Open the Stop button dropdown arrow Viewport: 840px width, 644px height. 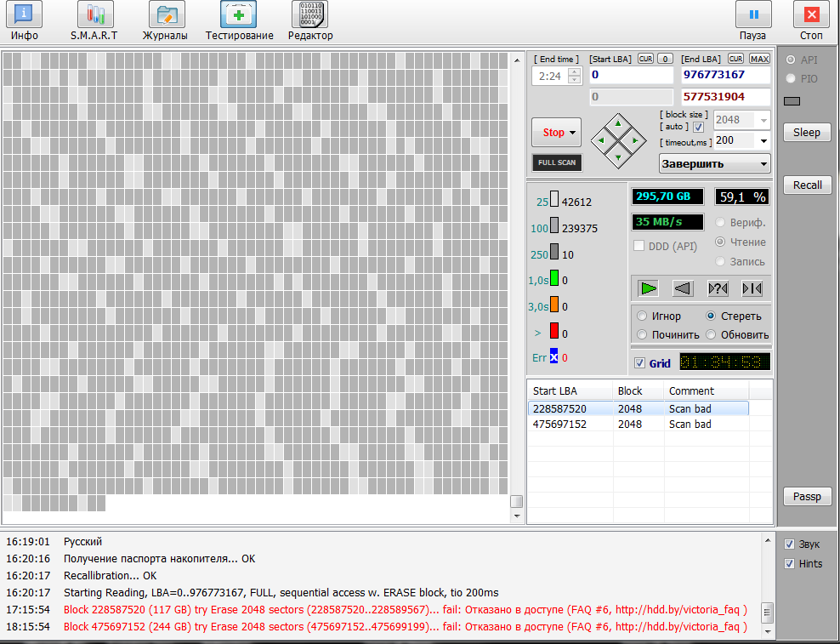point(573,133)
